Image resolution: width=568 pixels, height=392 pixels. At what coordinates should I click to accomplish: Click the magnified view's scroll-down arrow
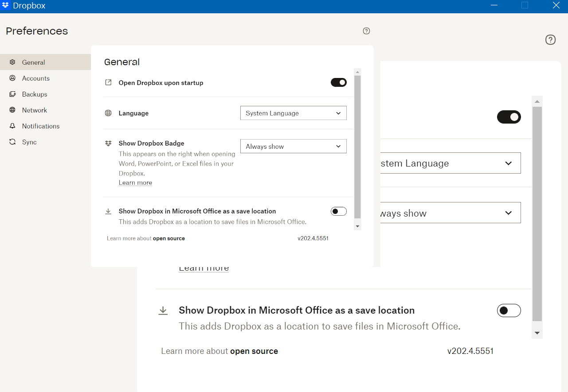537,333
